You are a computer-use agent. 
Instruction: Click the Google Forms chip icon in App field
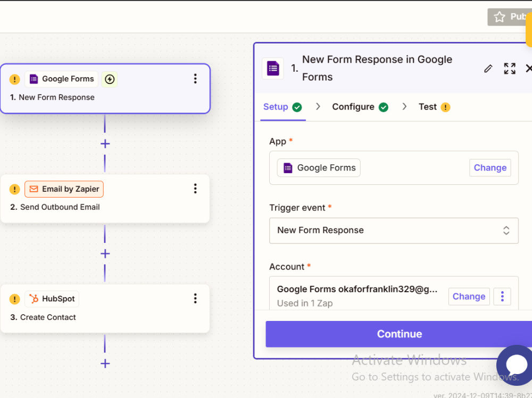point(288,168)
